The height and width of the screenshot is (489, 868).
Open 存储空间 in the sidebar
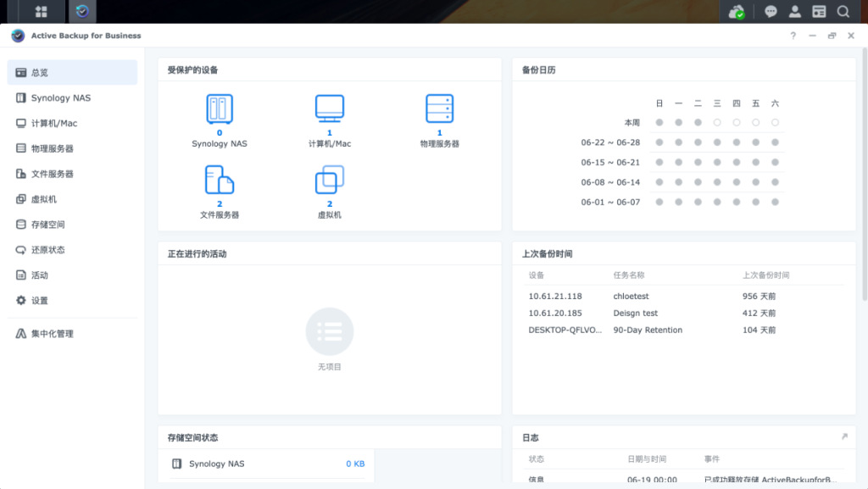[x=73, y=225]
